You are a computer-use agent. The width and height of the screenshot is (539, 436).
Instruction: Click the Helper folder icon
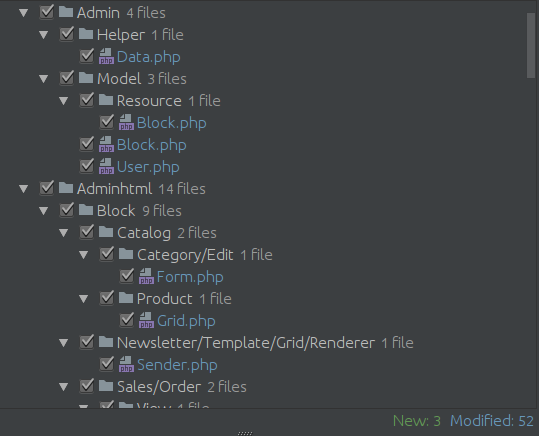(x=86, y=34)
